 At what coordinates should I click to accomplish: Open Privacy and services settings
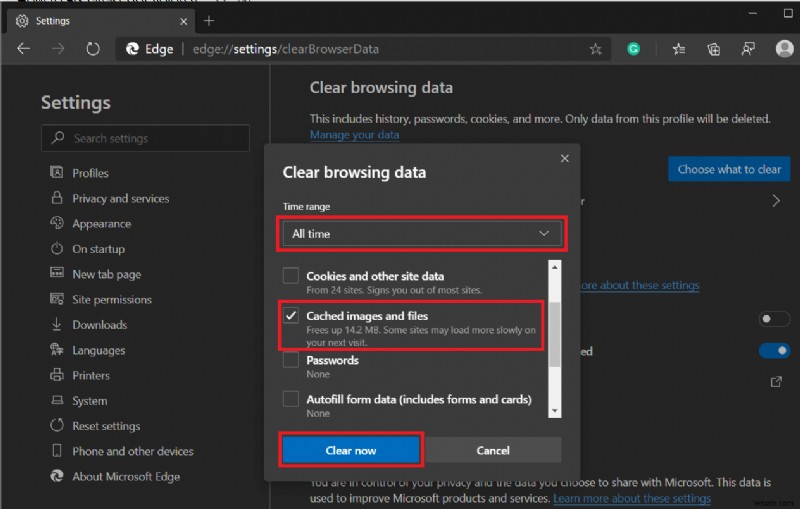point(121,198)
